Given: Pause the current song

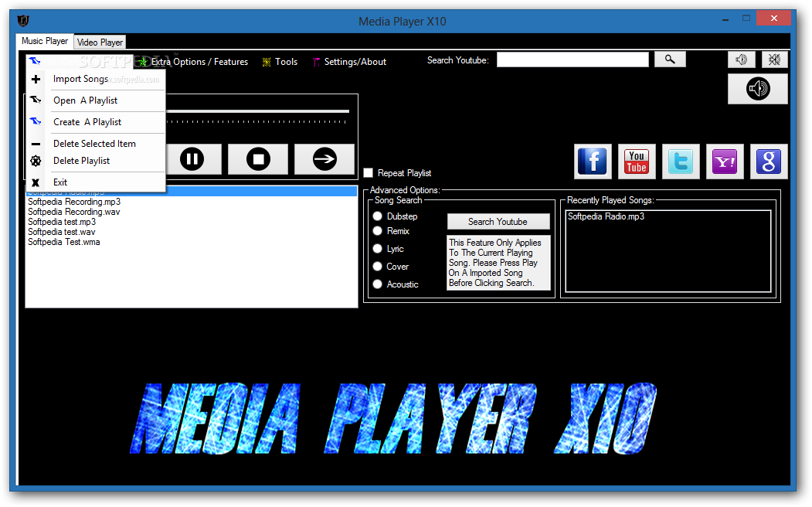Looking at the screenshot, I should pyautogui.click(x=192, y=159).
